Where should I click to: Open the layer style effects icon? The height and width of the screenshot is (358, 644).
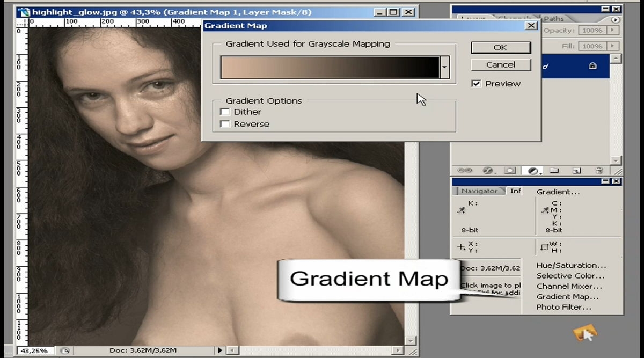(488, 170)
